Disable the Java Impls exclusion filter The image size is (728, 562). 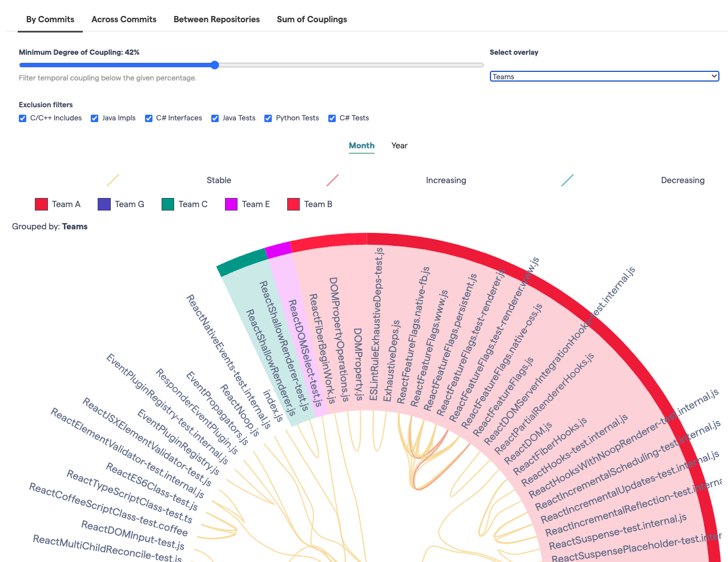tap(94, 118)
